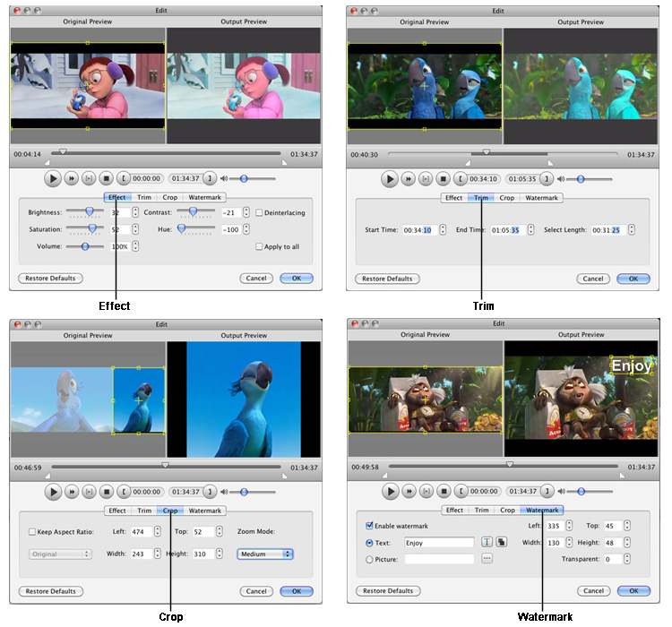Adjust the Start Time stepper

[x=443, y=229]
